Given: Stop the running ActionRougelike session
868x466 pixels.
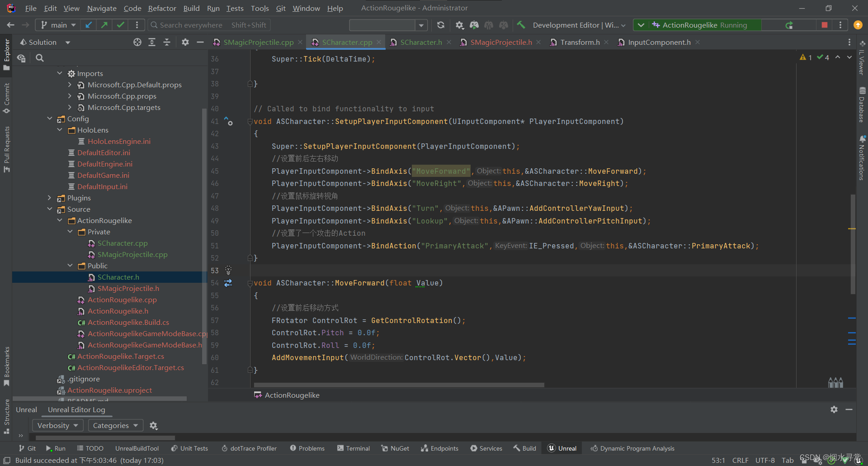Looking at the screenshot, I should (x=824, y=25).
